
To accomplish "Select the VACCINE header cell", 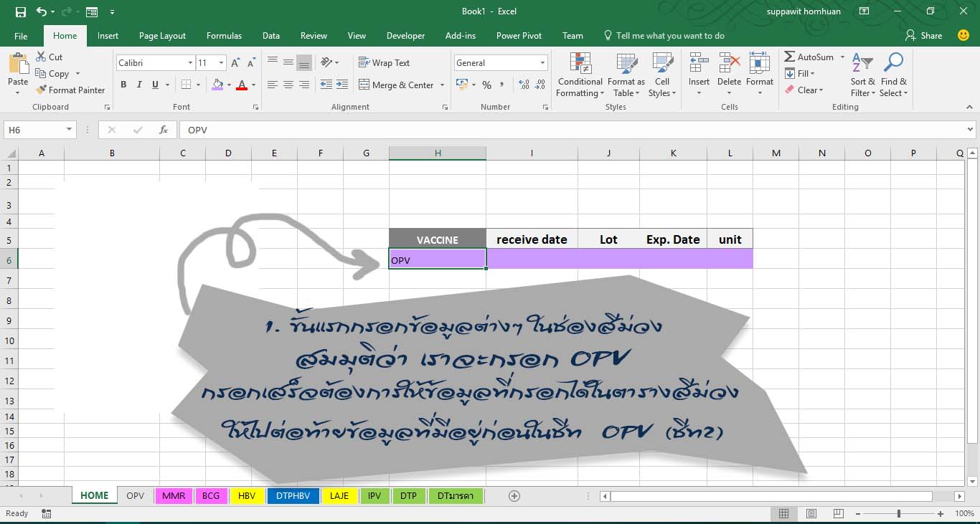I will click(438, 239).
